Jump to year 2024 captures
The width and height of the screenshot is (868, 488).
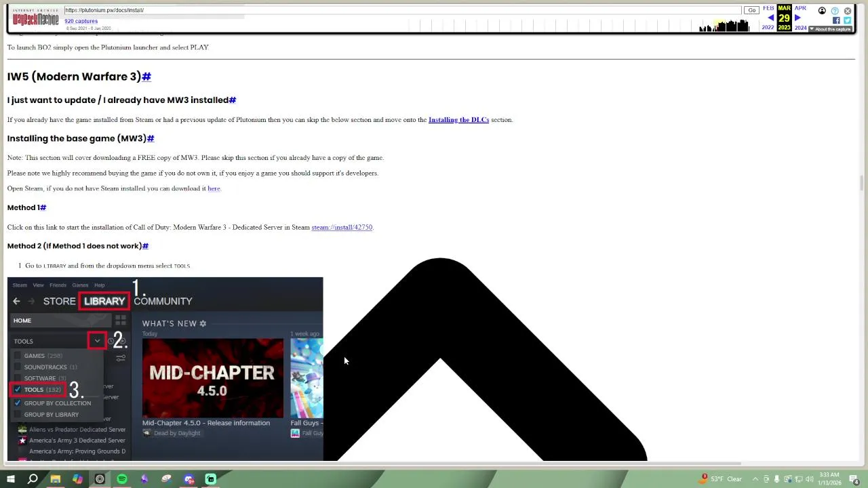pyautogui.click(x=800, y=28)
